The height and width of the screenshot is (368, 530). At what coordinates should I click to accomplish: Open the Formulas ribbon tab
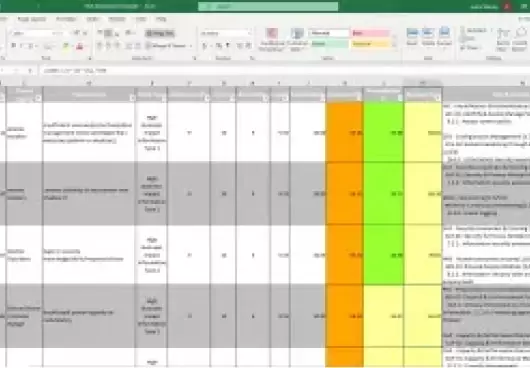tap(66, 19)
